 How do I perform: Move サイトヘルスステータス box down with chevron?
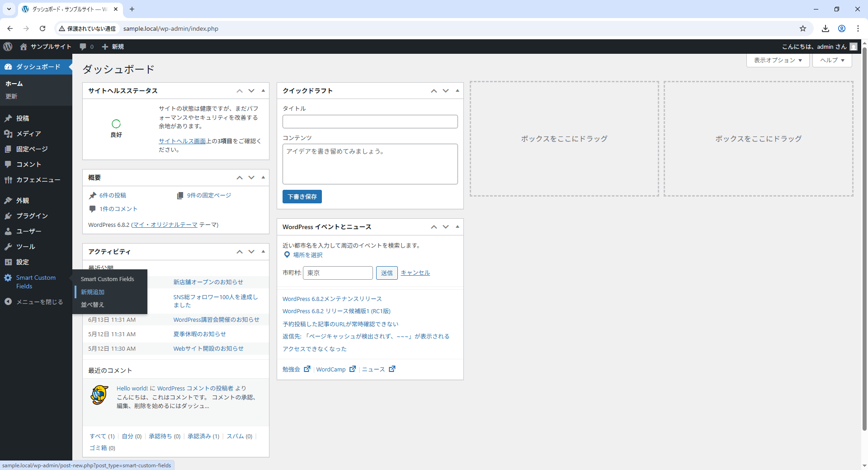tap(251, 91)
